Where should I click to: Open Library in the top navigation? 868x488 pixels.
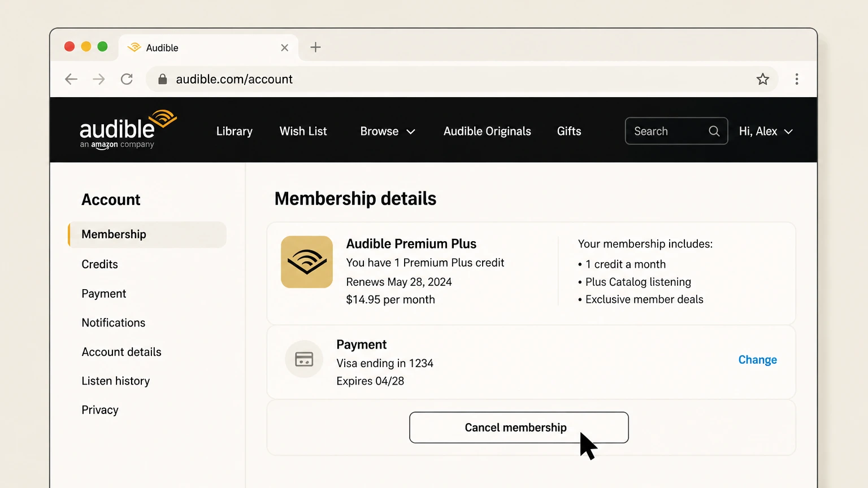235,131
